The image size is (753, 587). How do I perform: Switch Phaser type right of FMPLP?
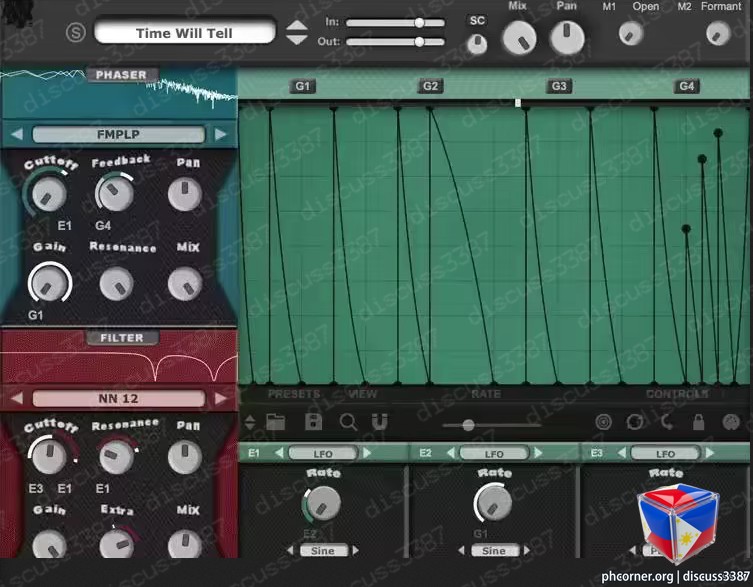click(x=220, y=134)
